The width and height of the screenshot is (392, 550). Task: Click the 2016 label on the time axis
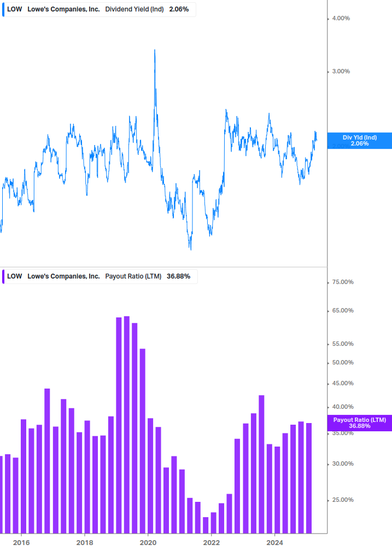point(21,543)
